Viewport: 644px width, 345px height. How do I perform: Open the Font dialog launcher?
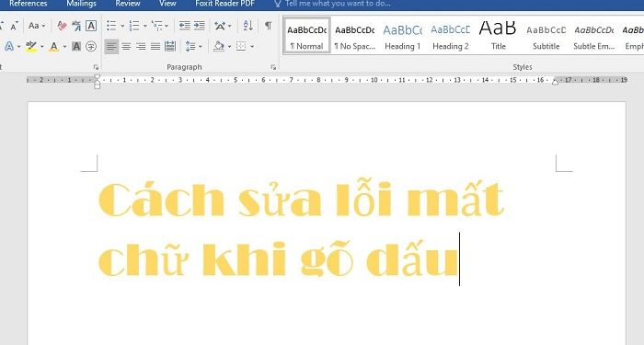(96, 67)
